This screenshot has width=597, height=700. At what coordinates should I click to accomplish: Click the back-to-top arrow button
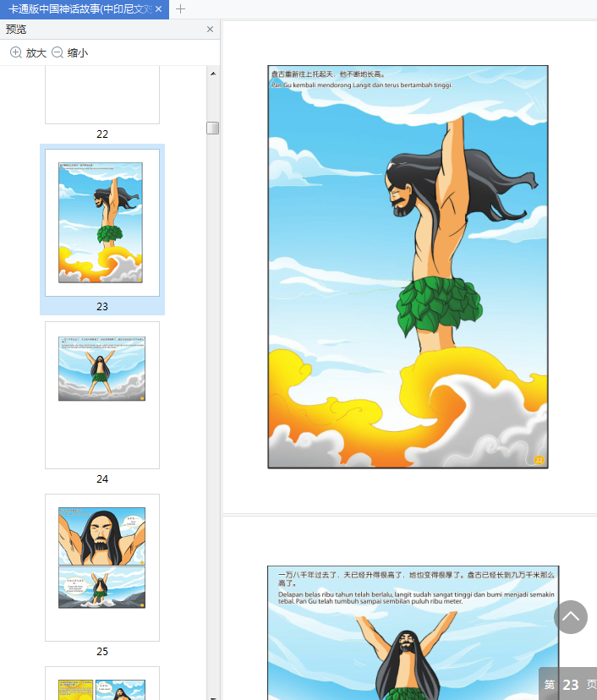(x=570, y=617)
